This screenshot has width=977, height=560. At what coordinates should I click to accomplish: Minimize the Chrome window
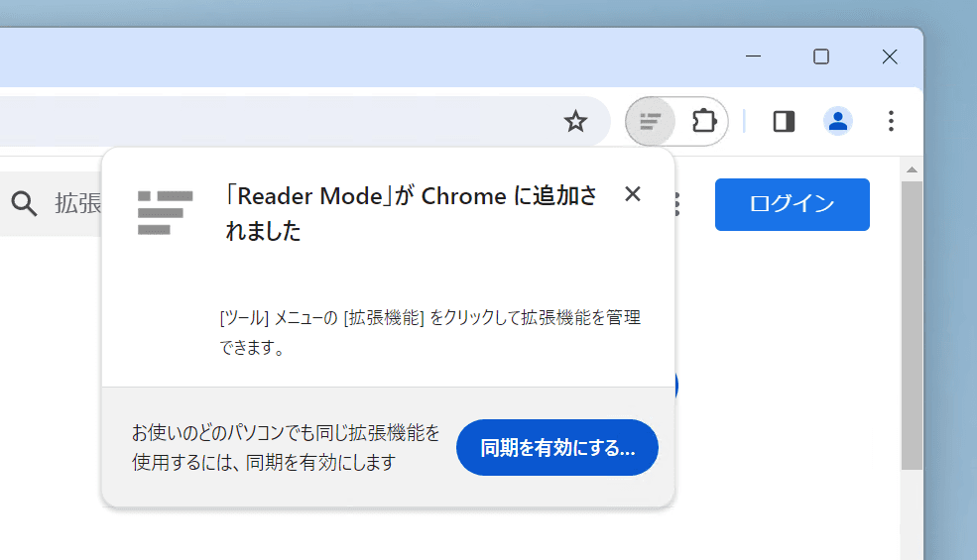[x=753, y=56]
